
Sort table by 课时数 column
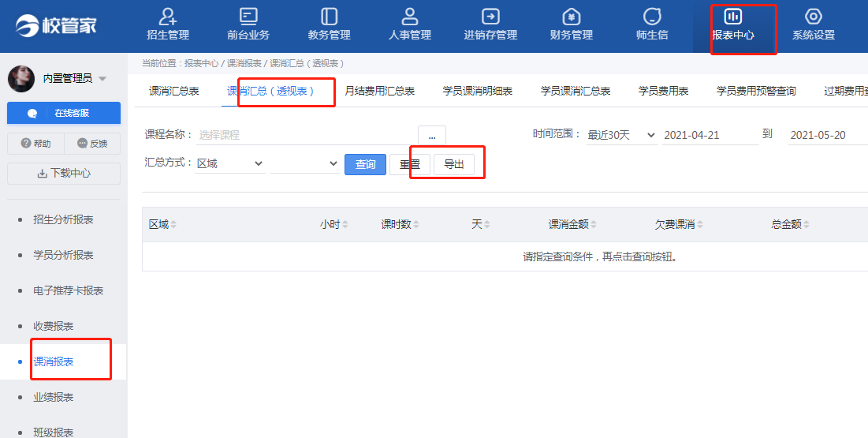400,225
